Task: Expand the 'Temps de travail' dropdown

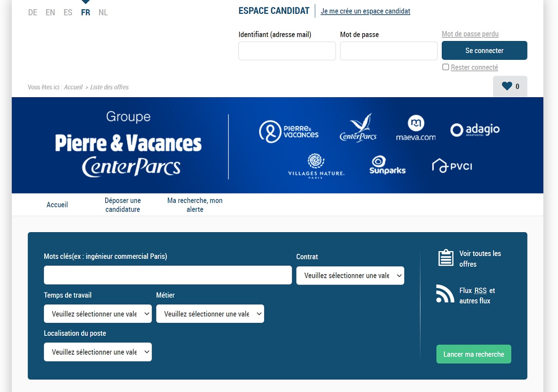Action: click(98, 314)
